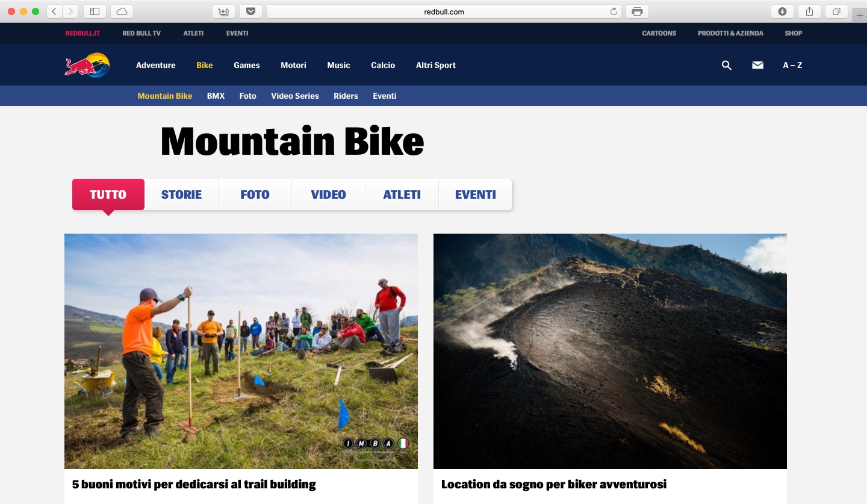Click the "Mountain Bike" page heading
The image size is (867, 504).
point(292,141)
